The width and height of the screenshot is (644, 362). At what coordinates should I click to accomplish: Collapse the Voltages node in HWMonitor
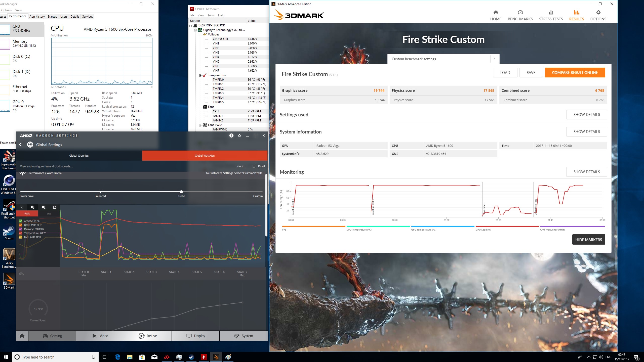point(200,34)
